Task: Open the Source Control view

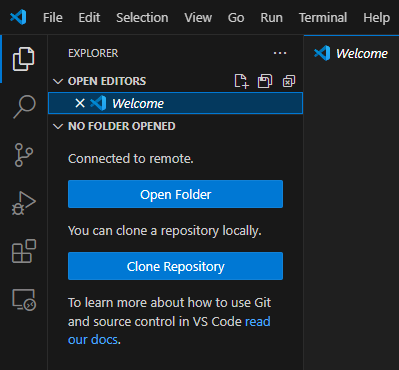Action: (24, 155)
